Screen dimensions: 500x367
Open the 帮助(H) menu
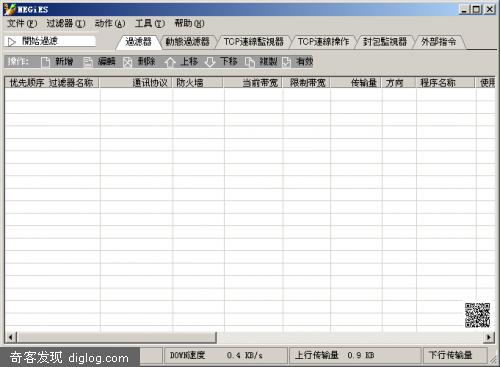189,24
